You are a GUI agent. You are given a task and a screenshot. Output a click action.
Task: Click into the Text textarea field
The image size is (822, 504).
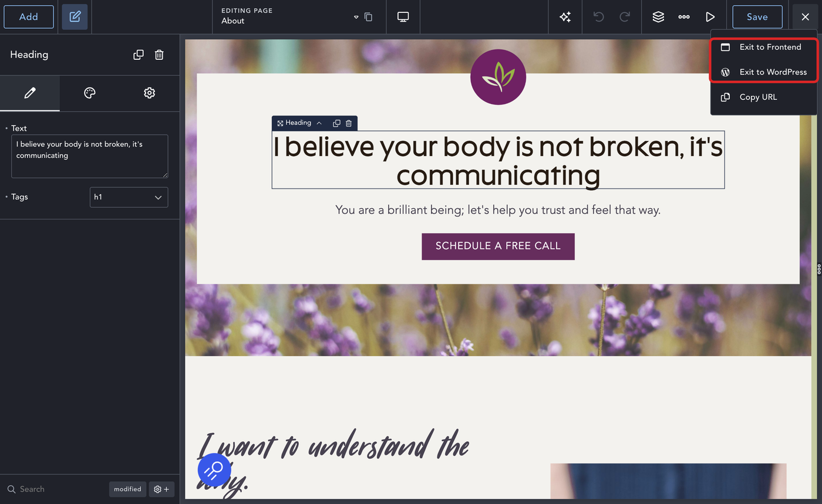coord(90,156)
